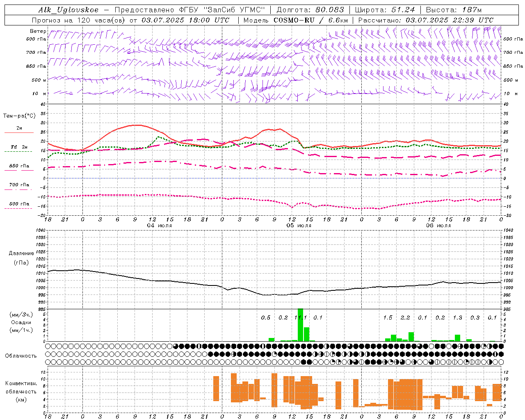Click the station name Alk_Uglovskoe in header

click(68, 10)
